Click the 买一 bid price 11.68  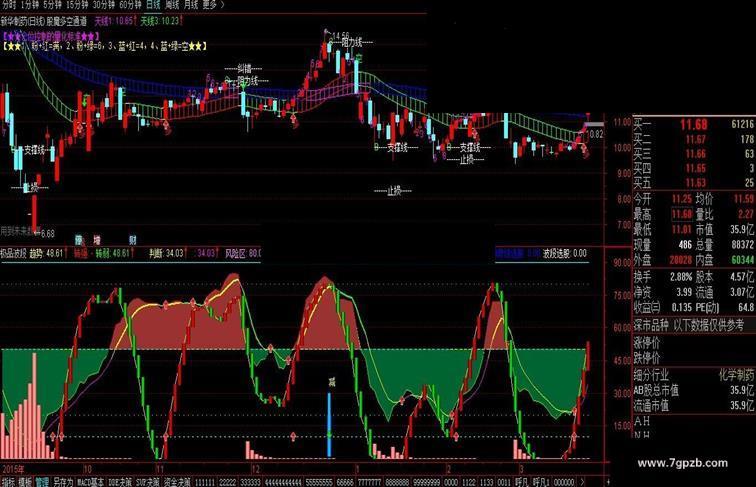(x=693, y=125)
